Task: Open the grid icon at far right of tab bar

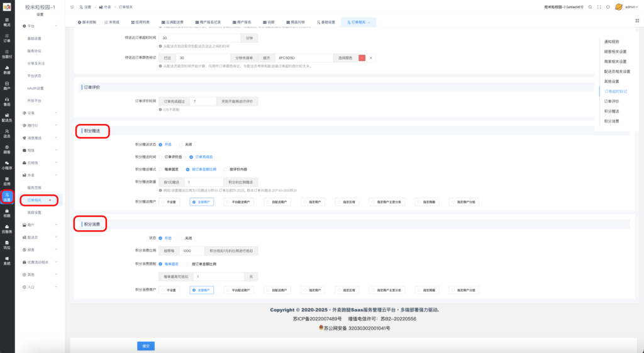Action: 638,21
